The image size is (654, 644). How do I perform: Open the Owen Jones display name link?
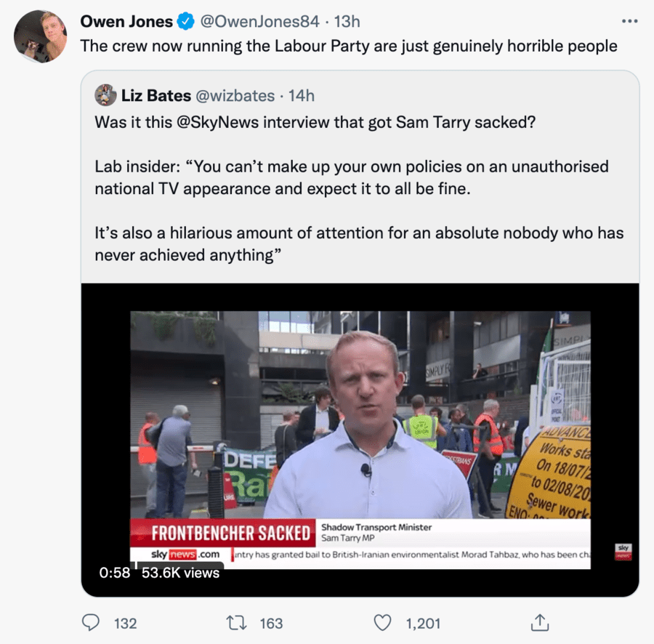(x=126, y=22)
